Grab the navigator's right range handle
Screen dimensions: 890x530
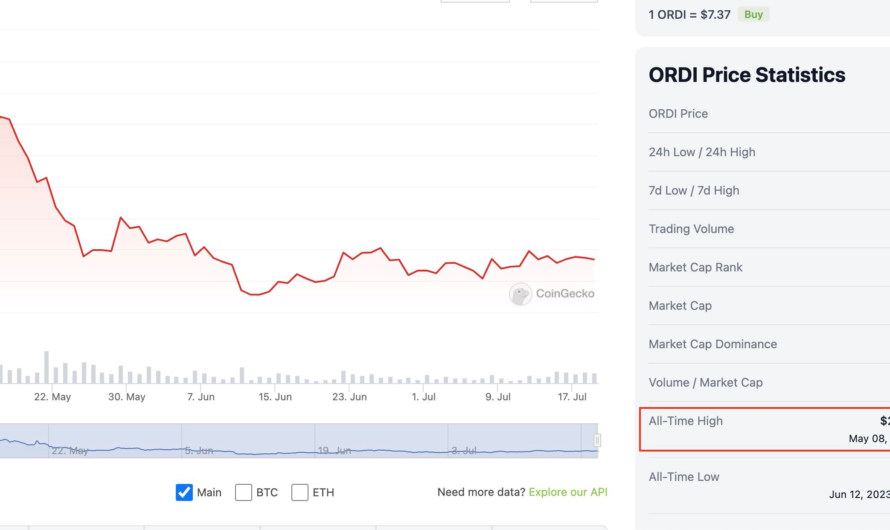(597, 440)
